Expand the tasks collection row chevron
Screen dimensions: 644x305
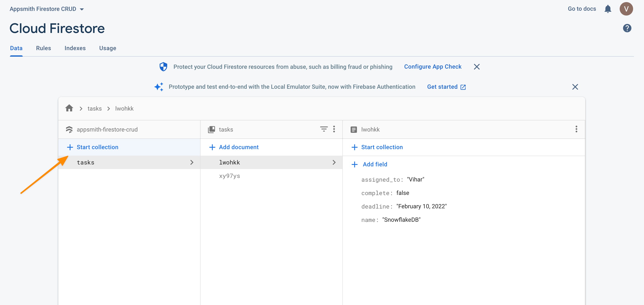pos(192,163)
